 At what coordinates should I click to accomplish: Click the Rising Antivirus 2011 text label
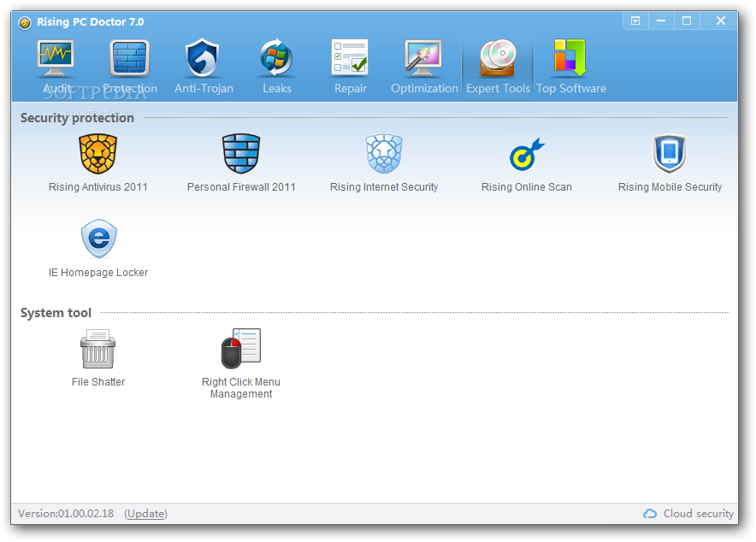pyautogui.click(x=97, y=187)
